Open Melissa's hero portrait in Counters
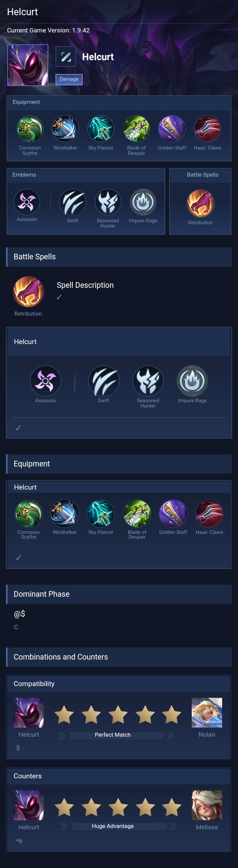The height and width of the screenshot is (868, 238). coord(207,805)
